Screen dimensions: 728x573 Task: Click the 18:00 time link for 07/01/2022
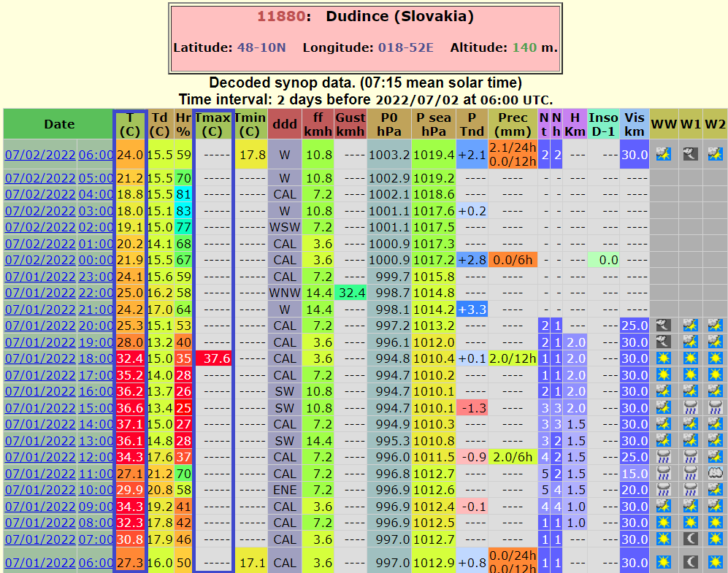96,358
